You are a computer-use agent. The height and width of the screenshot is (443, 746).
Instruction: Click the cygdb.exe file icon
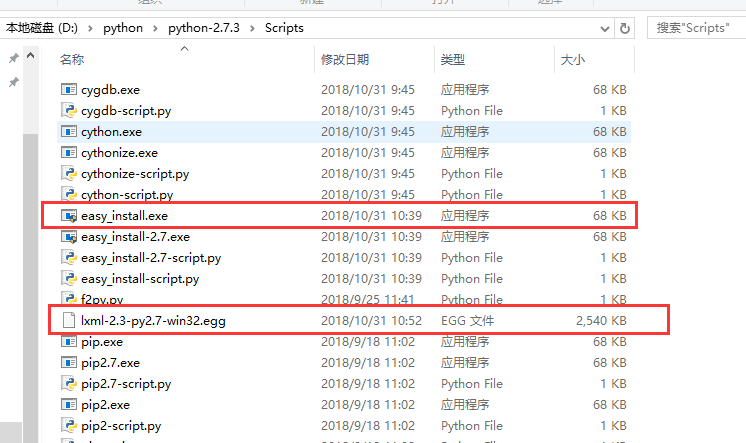(69, 90)
